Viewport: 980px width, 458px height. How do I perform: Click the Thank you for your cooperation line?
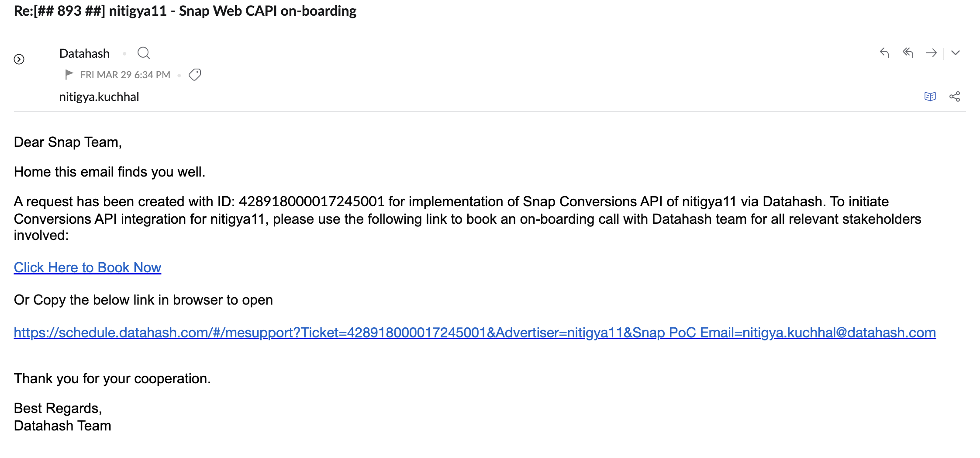[x=112, y=378]
